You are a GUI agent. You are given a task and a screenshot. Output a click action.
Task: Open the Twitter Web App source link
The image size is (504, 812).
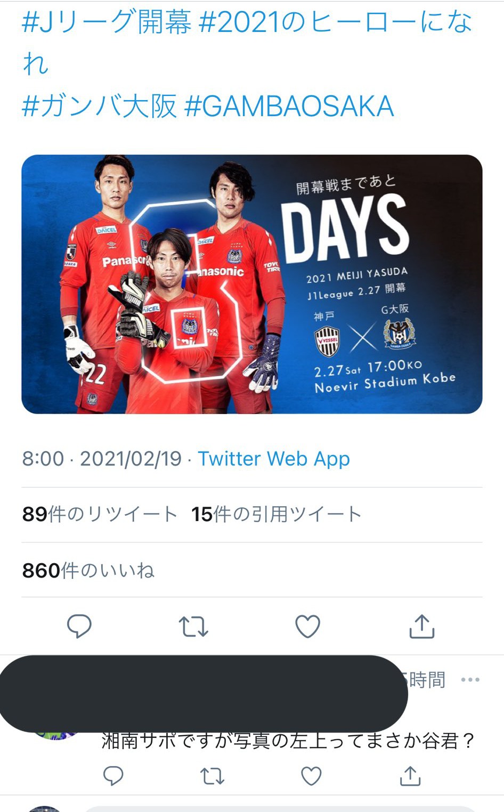[x=274, y=458]
